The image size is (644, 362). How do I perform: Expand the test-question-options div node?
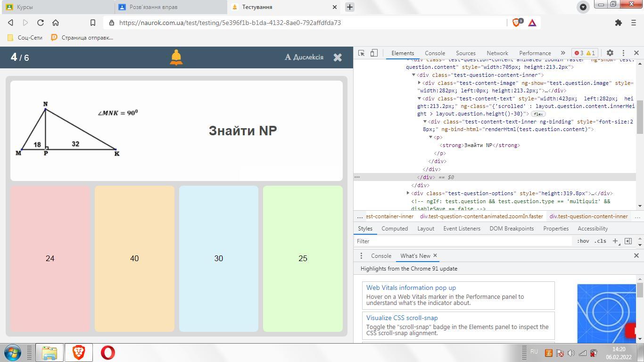click(x=408, y=193)
